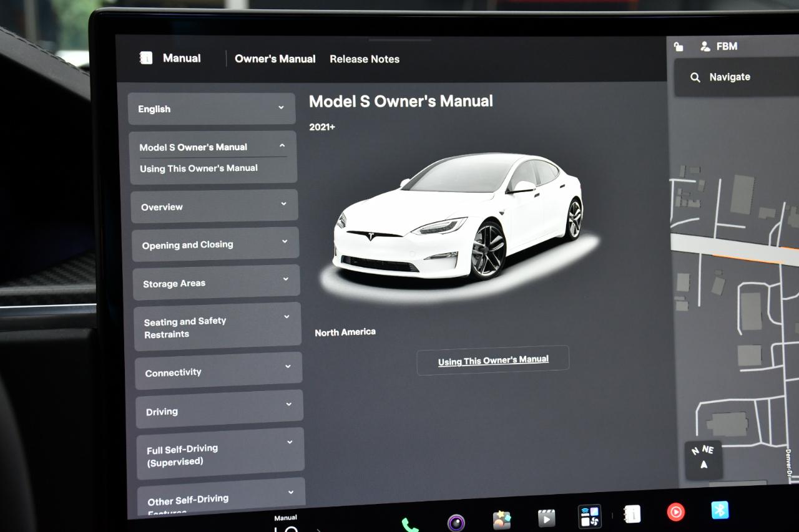799x532 pixels.
Task: Tap the white Model S car image
Action: [458, 218]
